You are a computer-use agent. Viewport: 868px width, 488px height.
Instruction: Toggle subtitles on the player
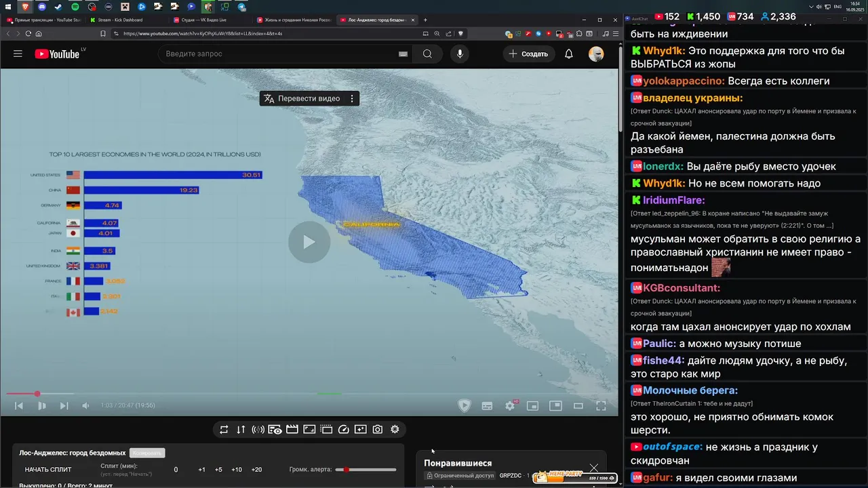487,406
